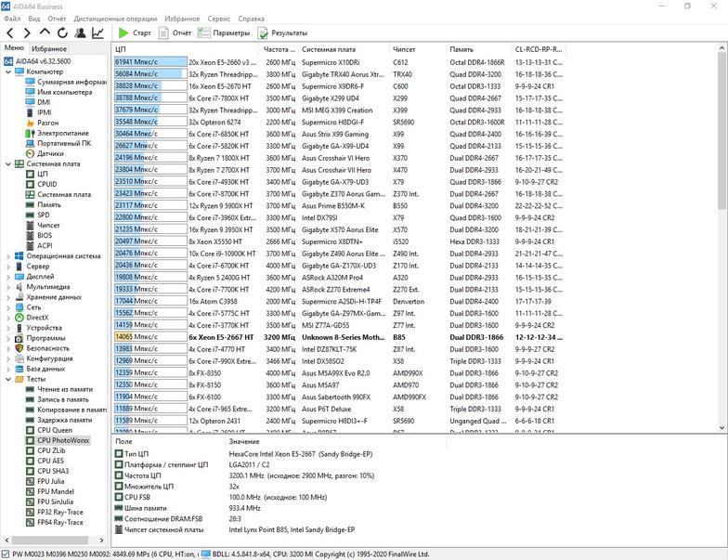728x560 pixels.
Task: Open the user manager icon in toolbar
Action: click(x=80, y=33)
